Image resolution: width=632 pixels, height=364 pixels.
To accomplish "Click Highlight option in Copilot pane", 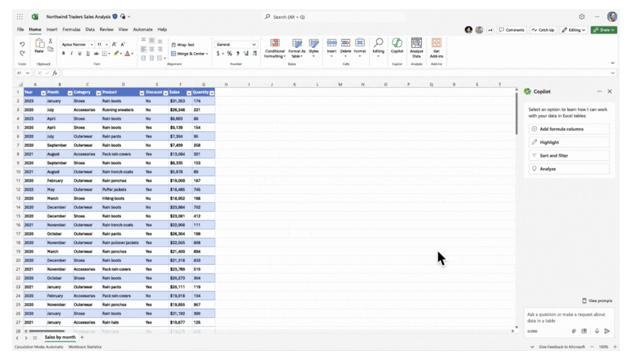I will point(569,142).
